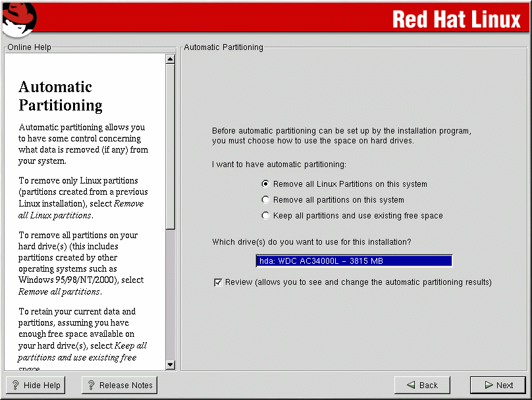Select Remove all Linux Partitions on this system
Image resolution: width=532 pixels, height=400 pixels.
point(265,184)
